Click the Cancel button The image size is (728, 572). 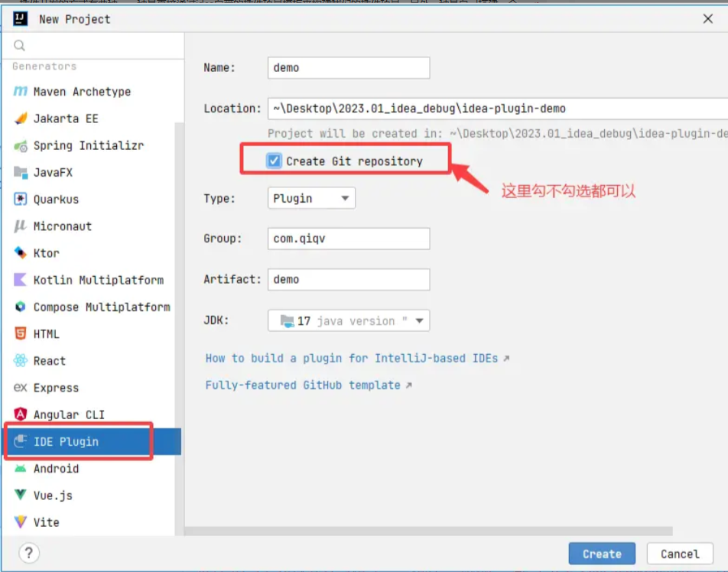[680, 554]
